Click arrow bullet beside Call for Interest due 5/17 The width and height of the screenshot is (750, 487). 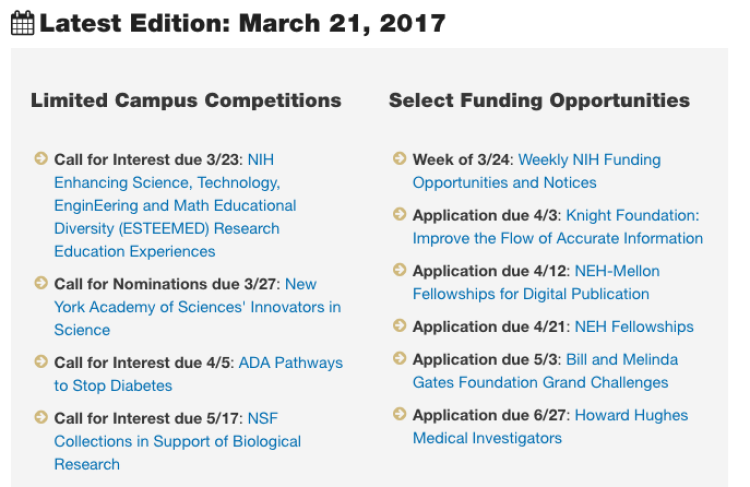[41, 417]
